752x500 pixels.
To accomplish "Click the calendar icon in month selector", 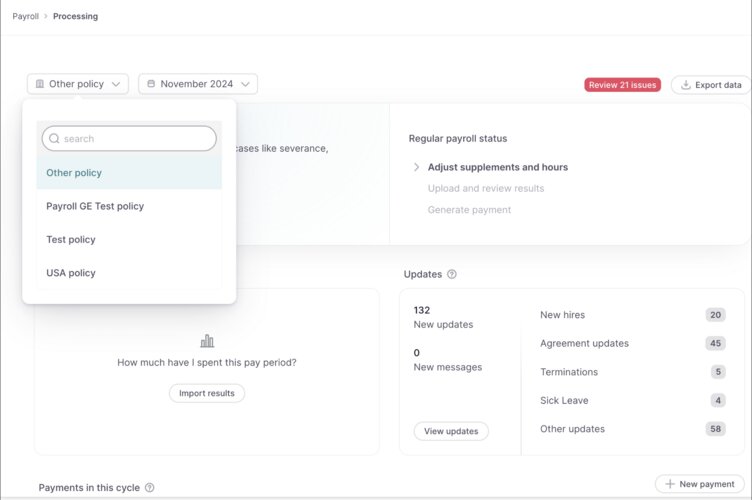I will pyautogui.click(x=151, y=84).
